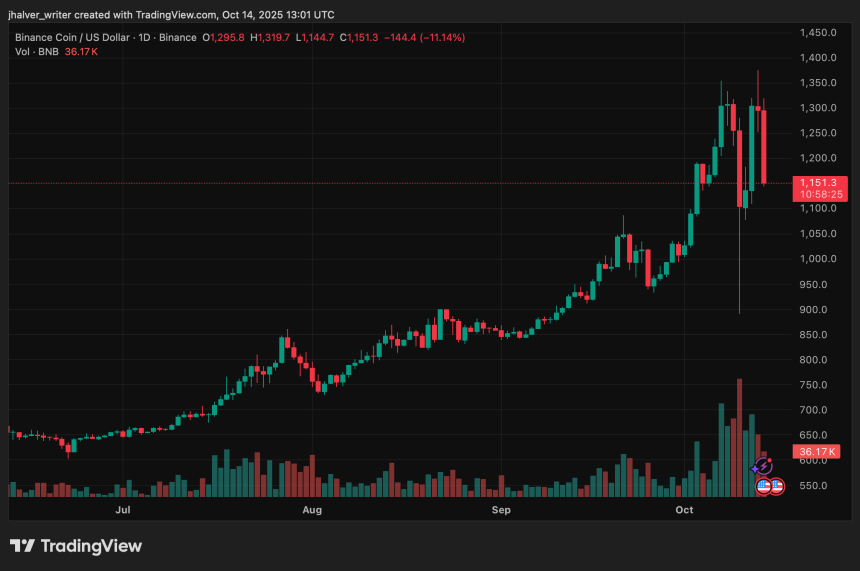
Task: Click the right US flag event marker
Action: (777, 486)
